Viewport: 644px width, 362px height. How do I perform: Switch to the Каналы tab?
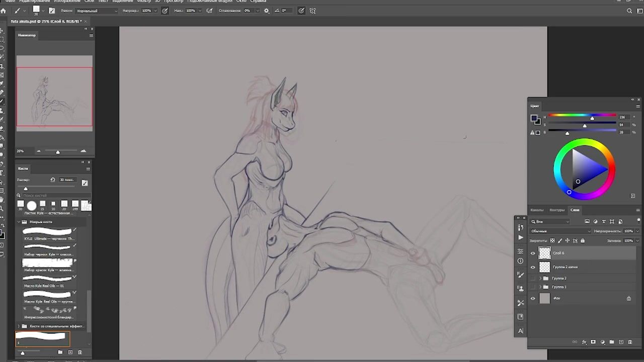pos(537,210)
